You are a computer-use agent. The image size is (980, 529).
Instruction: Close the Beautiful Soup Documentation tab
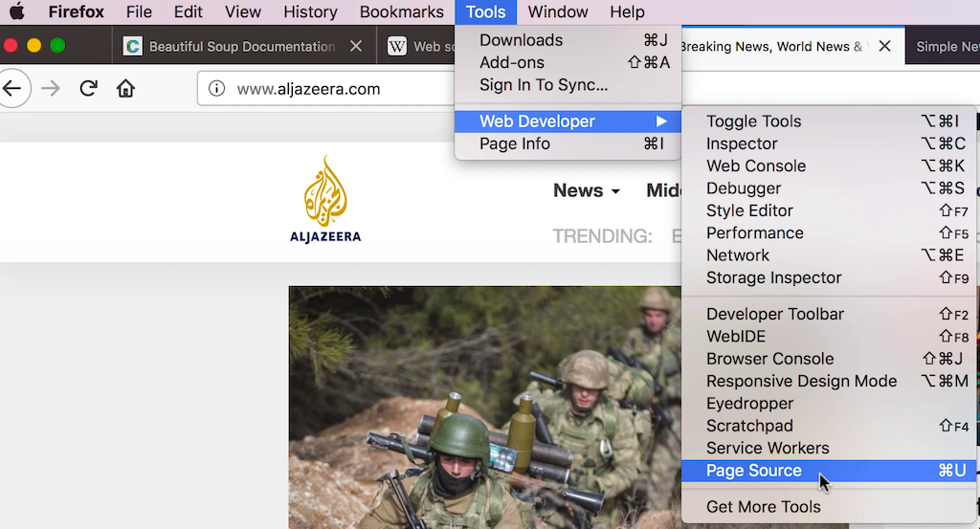(x=356, y=46)
